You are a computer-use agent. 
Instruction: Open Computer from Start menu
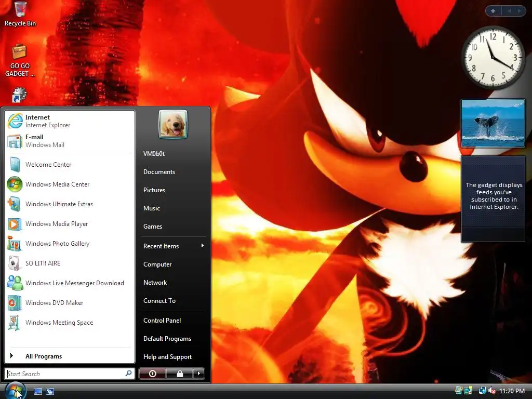[x=173, y=264]
